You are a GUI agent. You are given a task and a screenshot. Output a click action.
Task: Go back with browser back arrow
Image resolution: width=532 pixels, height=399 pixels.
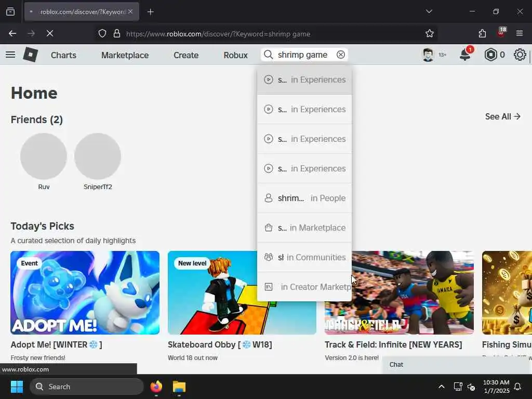[x=12, y=33]
